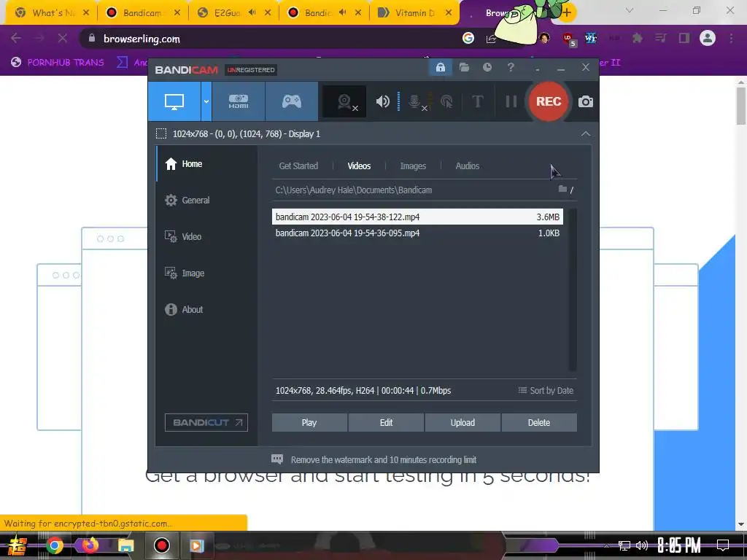Click Remove the watermark message link
The width and height of the screenshot is (747, 560).
[384, 459]
